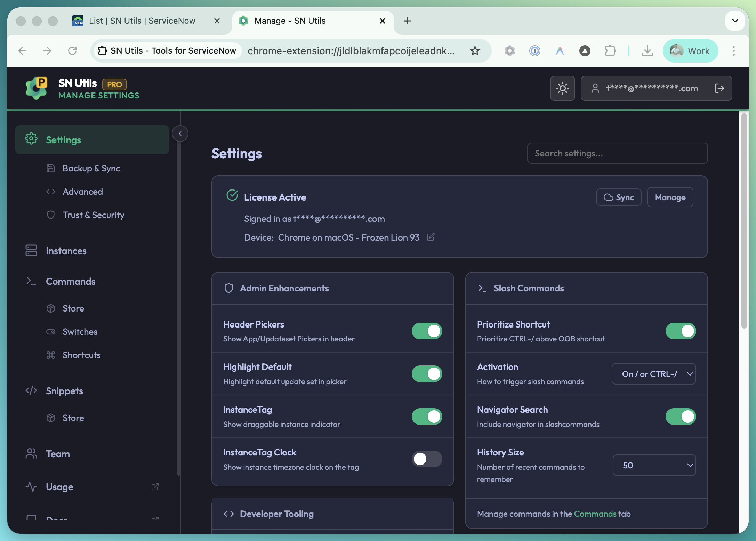Select Shortcuts under Commands
This screenshot has width=756, height=541.
tap(81, 355)
